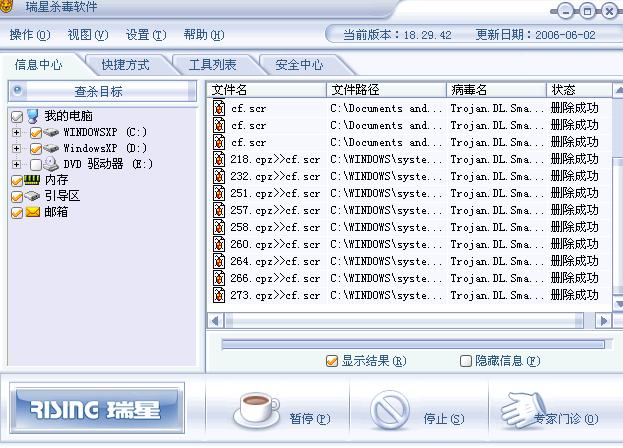Sort by the 病毒名 column header
Viewport: 623px width, 448px height.
496,90
